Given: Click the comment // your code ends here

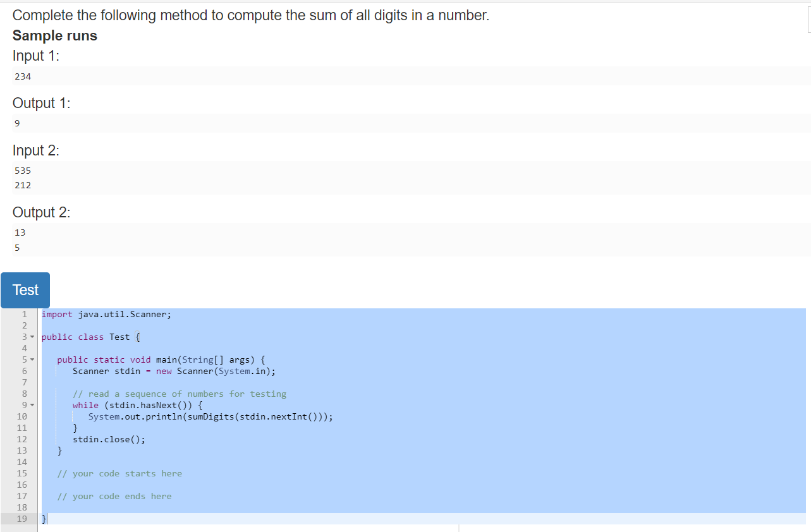Looking at the screenshot, I should click(115, 496).
